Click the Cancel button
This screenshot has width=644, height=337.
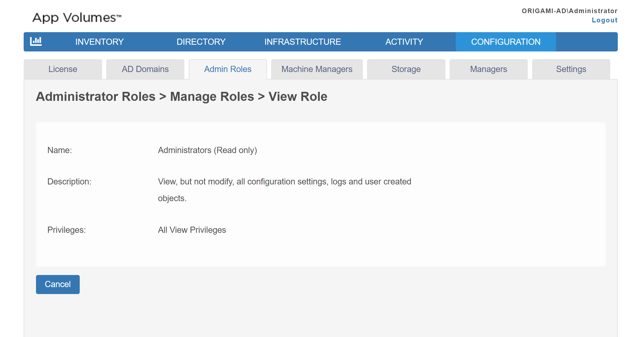58,284
